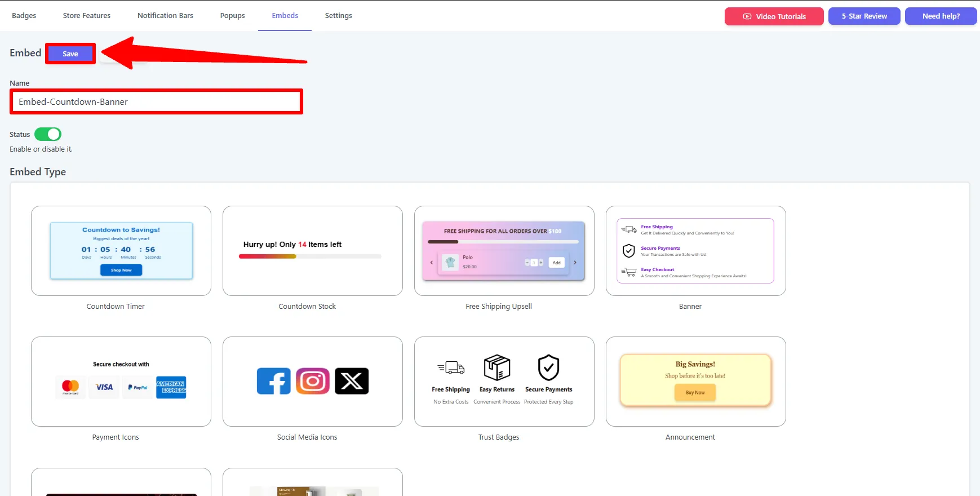Click the Free Shipping Upsell label
Image resolution: width=980 pixels, height=496 pixels.
pos(499,307)
